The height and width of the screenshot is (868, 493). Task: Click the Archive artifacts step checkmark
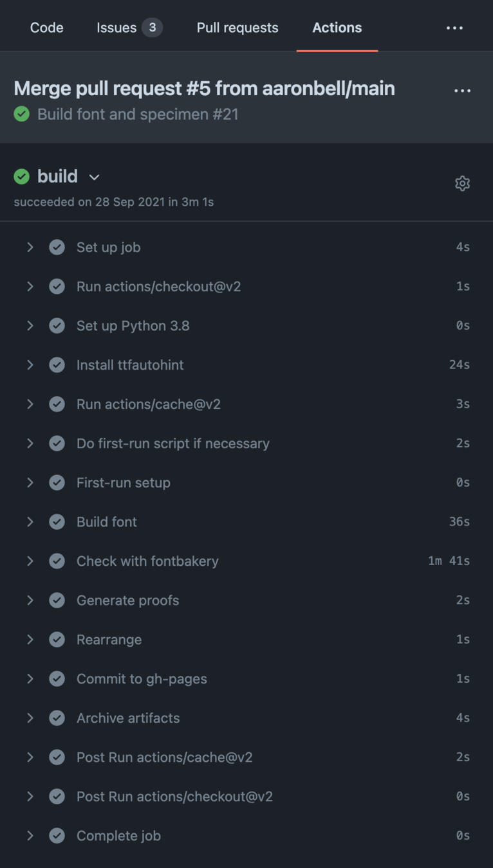point(57,718)
